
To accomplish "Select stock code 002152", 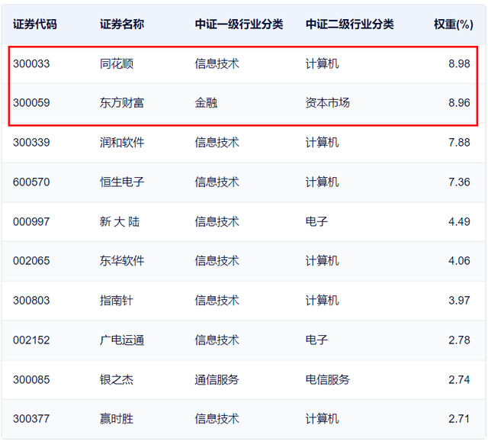I will tap(31, 340).
